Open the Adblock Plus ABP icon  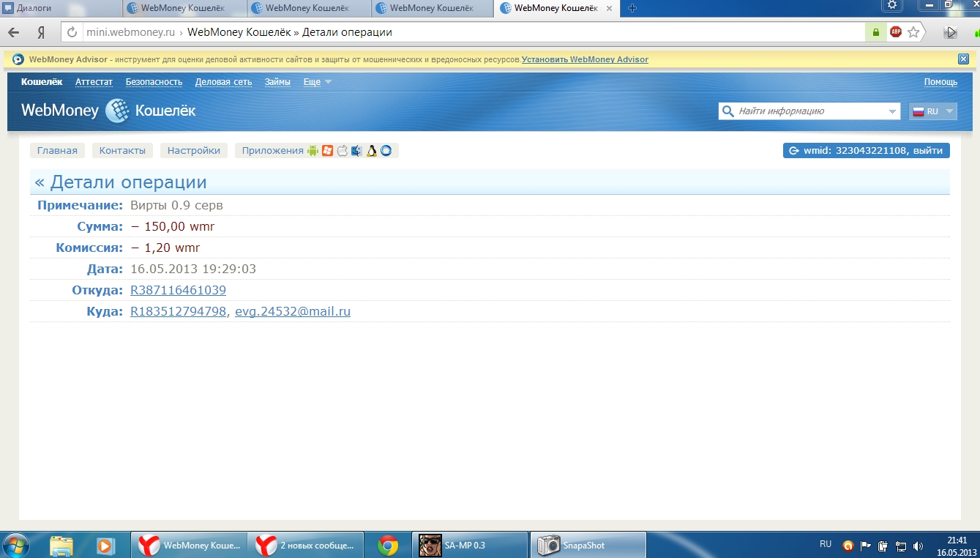coord(896,32)
